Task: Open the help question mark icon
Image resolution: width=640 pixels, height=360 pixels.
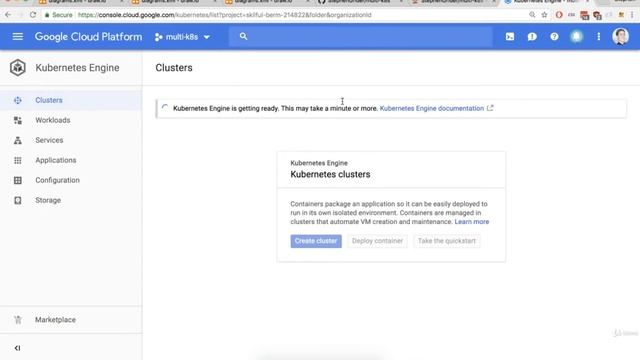Action: click(554, 37)
